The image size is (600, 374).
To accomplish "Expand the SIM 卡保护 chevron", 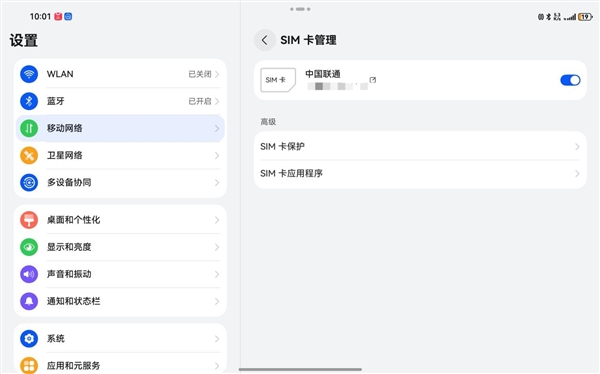I will pyautogui.click(x=577, y=147).
